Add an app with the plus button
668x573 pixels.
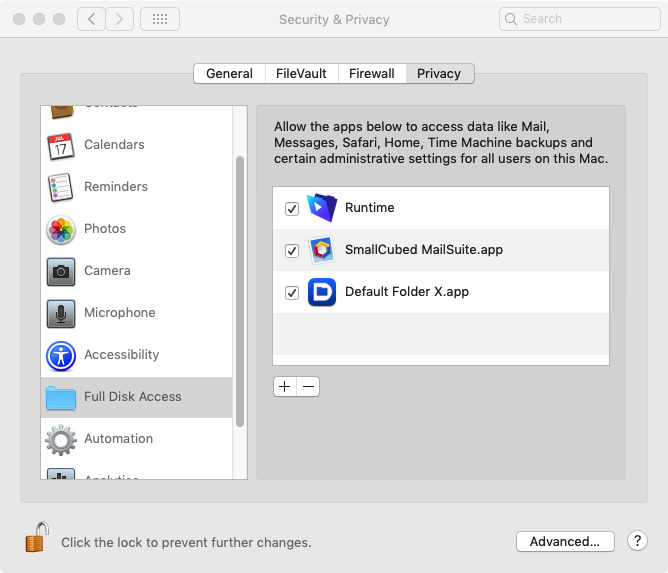click(x=285, y=386)
